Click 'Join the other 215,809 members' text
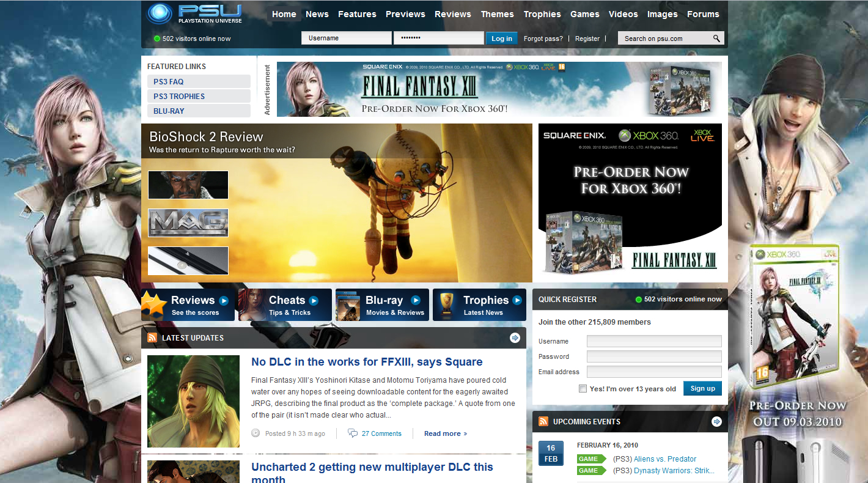Image resolution: width=868 pixels, height=483 pixels. 595,322
